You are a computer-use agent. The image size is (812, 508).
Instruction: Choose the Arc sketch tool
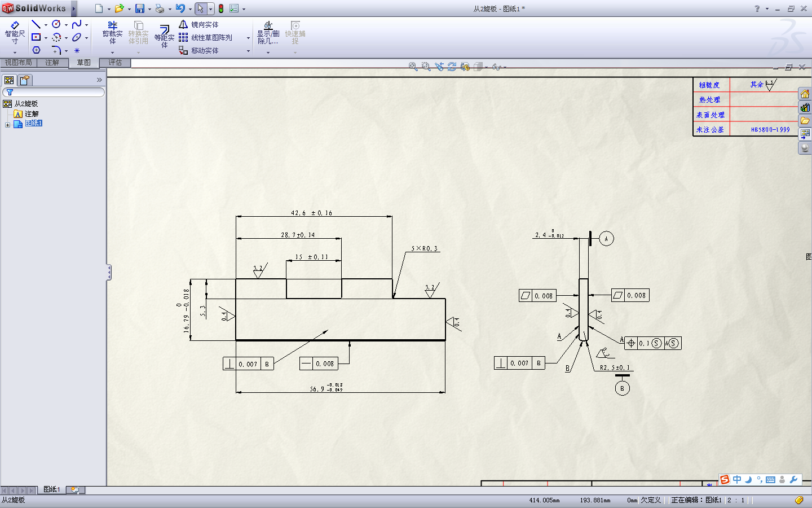tap(56, 37)
